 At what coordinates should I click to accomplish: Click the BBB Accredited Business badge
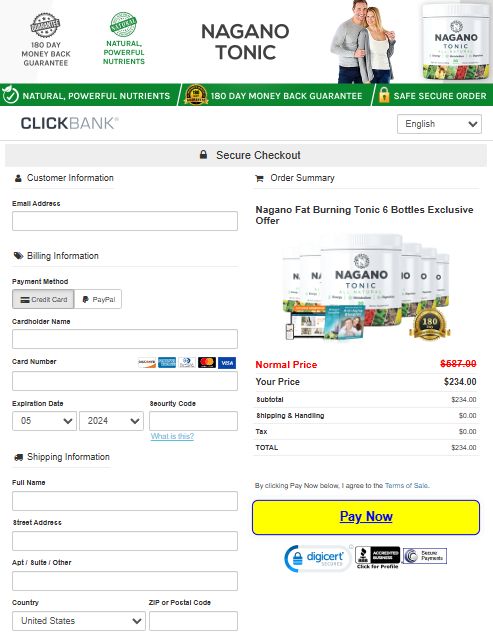click(x=377, y=558)
